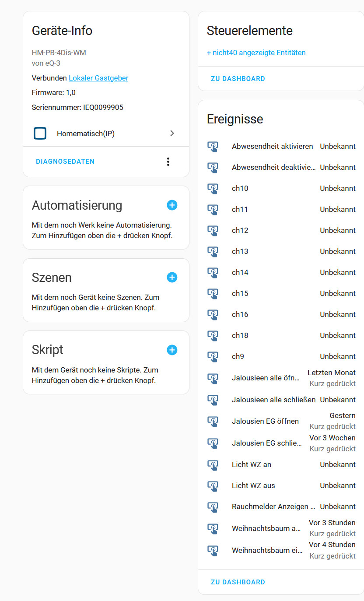Select the Licht WZ an event icon
The image size is (364, 601).
pyautogui.click(x=213, y=465)
